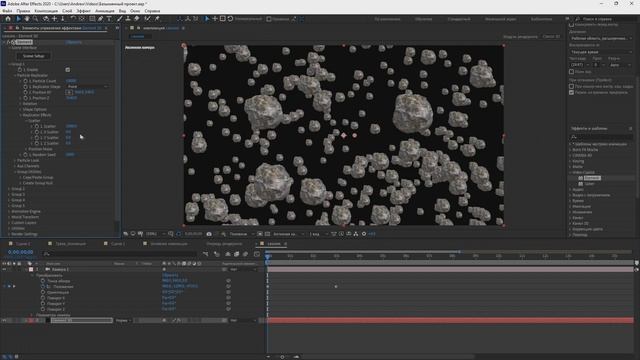
Task: Select the Hand tool
Action: click(x=27, y=19)
